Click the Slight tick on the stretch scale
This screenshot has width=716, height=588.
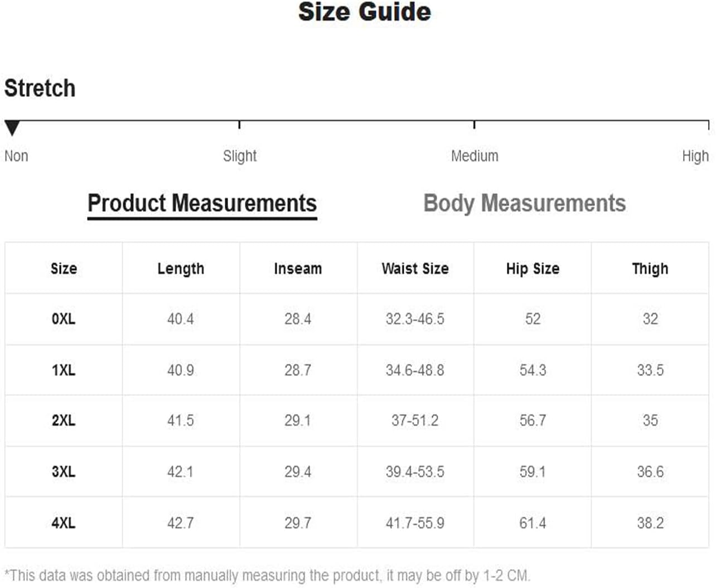coord(239,124)
